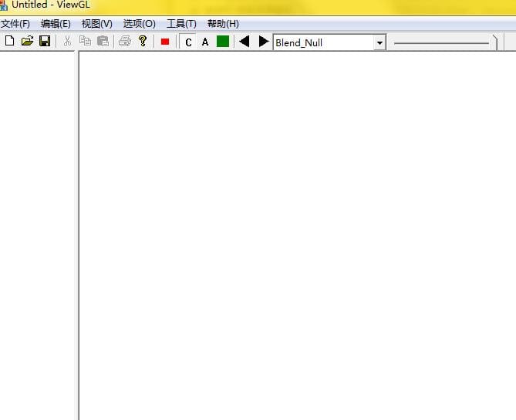Click the Copy icon in toolbar
This screenshot has height=420, width=516.
pos(86,41)
